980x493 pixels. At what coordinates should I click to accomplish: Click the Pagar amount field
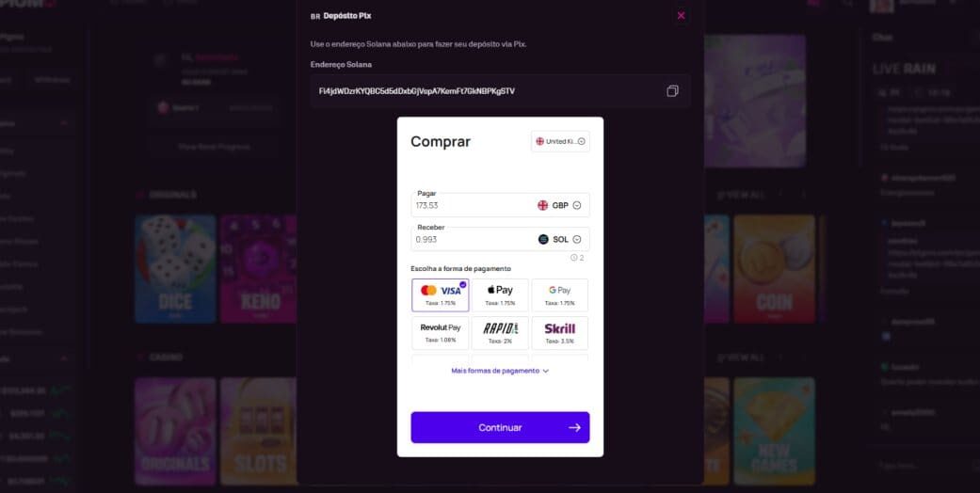(471, 205)
